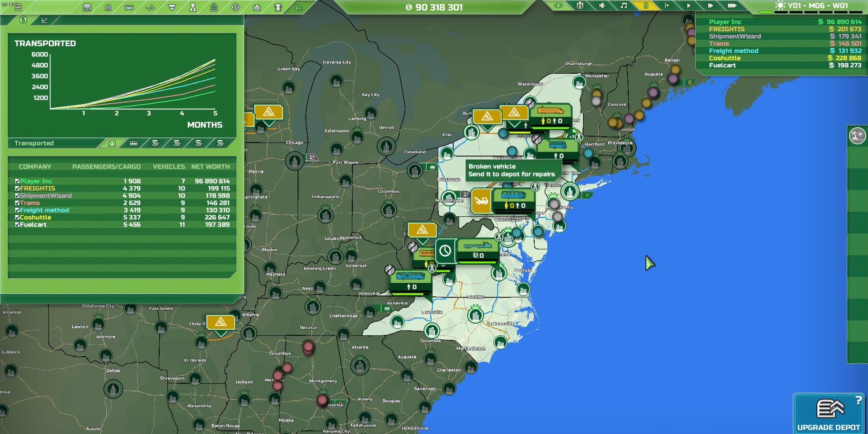Click the Fuelcart entry in top-right ranking
Screen dimensions: 868x434
click(785, 65)
